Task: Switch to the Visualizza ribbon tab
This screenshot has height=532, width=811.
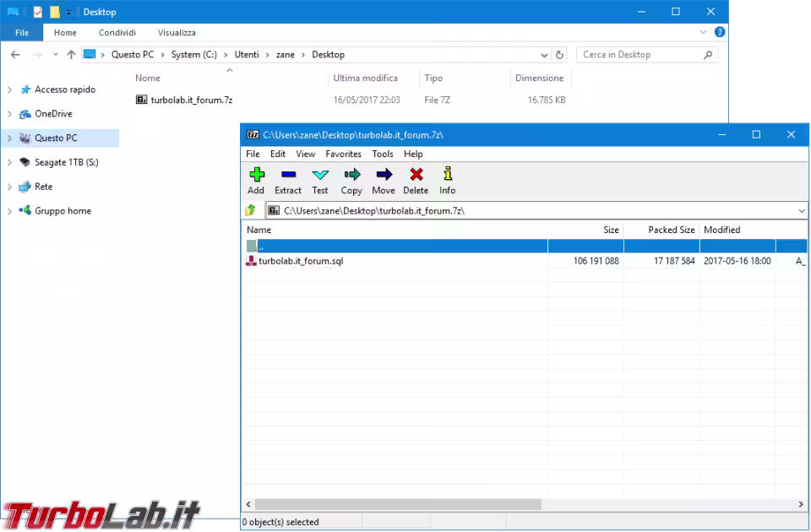Action: 177,32
